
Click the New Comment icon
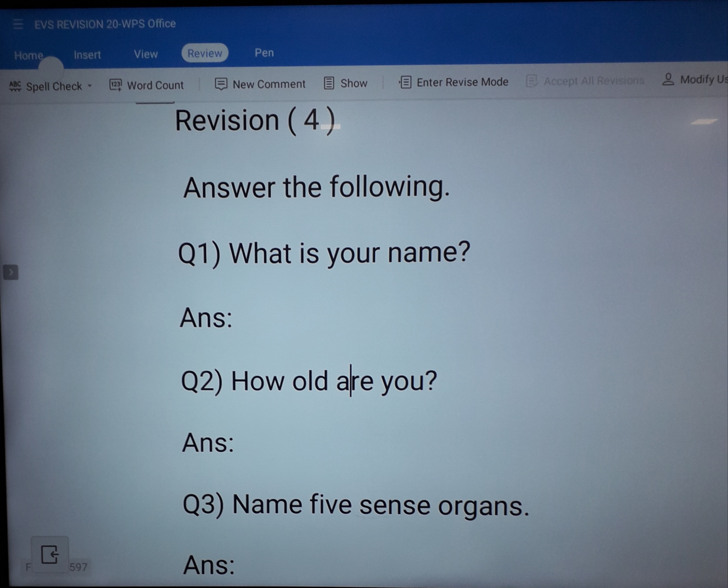pyautogui.click(x=221, y=84)
